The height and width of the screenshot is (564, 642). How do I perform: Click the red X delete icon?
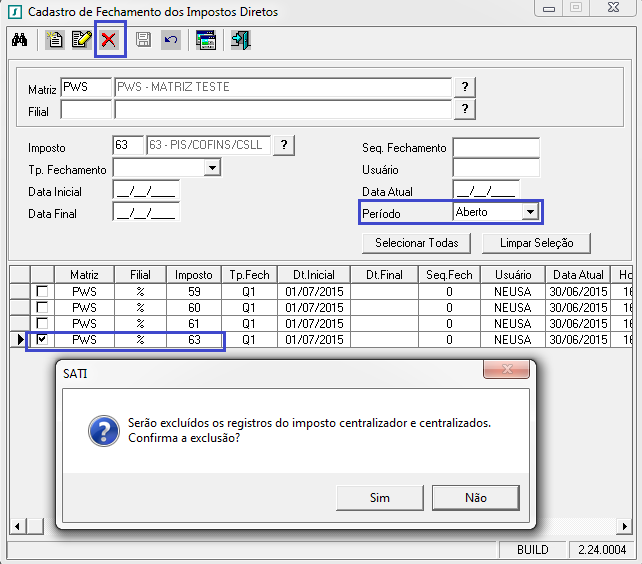[109, 41]
